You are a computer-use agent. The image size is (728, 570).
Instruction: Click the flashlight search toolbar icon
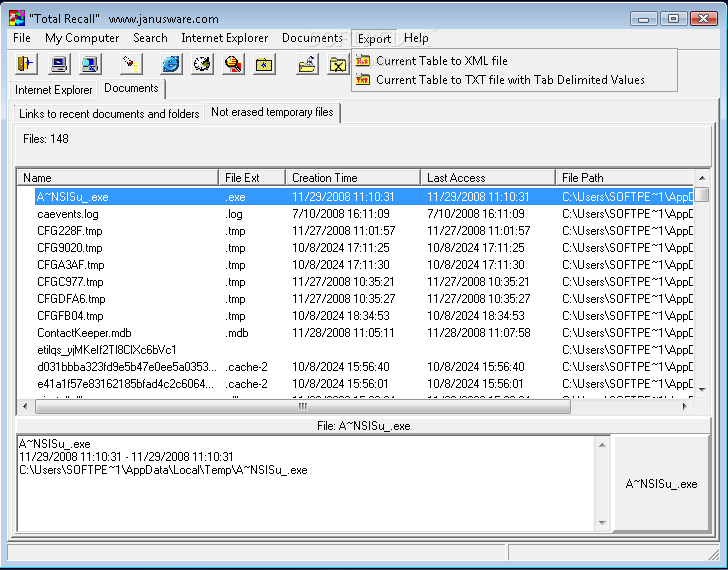(x=131, y=64)
